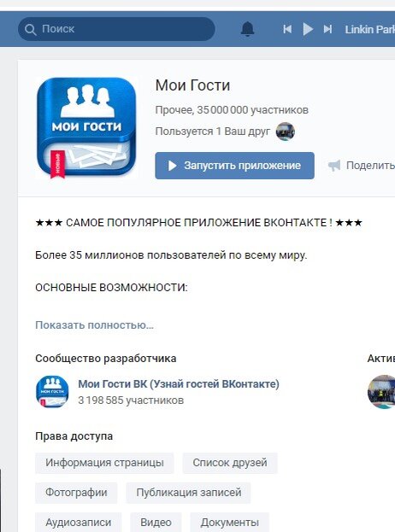395x532 pixels.
Task: Open developer community avatar icon
Action: (x=52, y=392)
